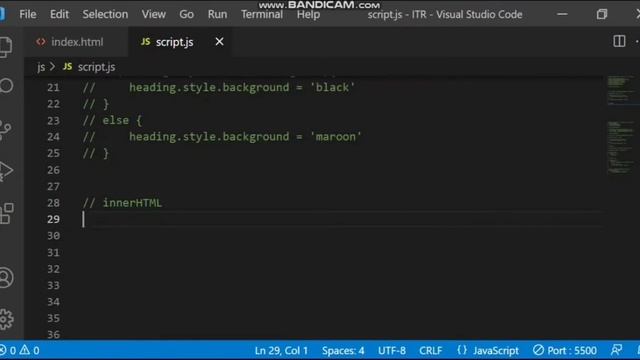
Task: Change encoding via UTF-8 indicator
Action: click(x=391, y=350)
